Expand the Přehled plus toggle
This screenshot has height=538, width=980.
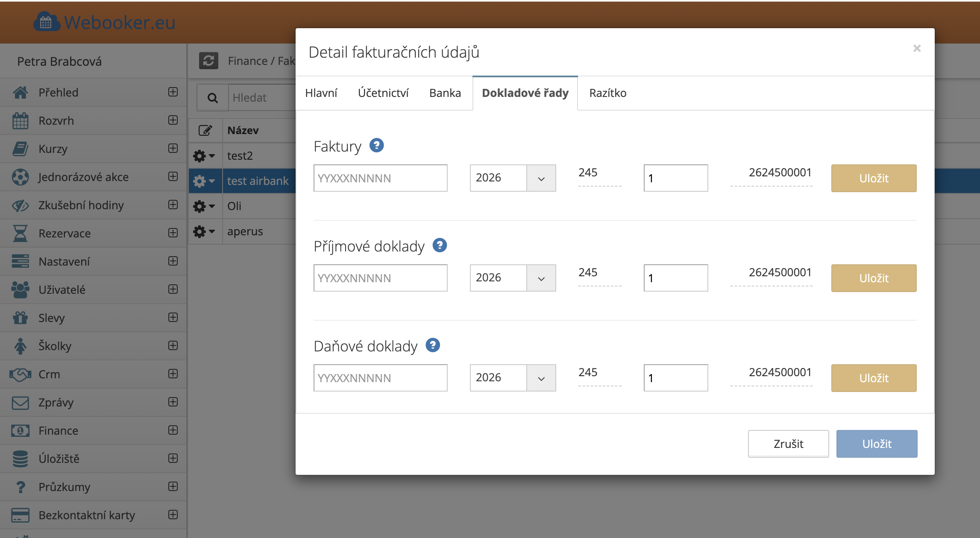pos(173,92)
